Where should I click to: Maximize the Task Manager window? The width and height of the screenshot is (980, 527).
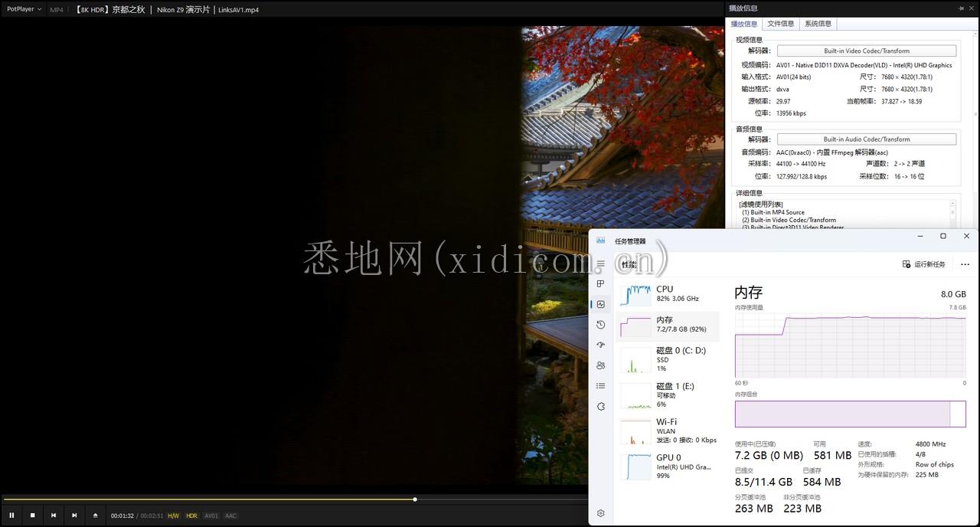pyautogui.click(x=943, y=236)
